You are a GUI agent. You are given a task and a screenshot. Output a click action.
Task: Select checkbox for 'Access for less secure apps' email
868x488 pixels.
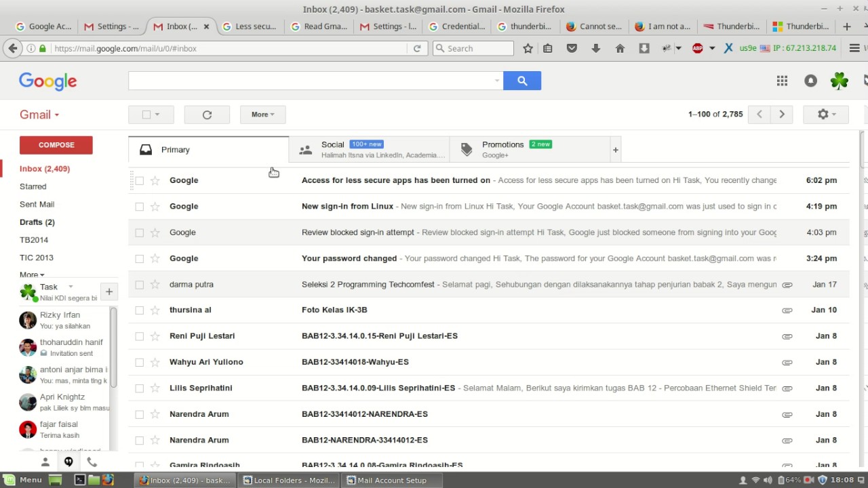[140, 180]
